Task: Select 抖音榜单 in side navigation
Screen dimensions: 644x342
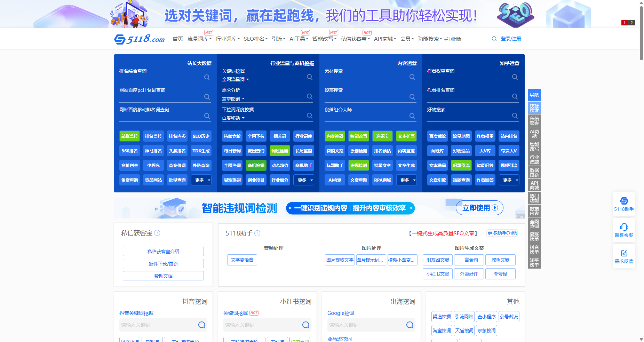Action: pyautogui.click(x=534, y=250)
